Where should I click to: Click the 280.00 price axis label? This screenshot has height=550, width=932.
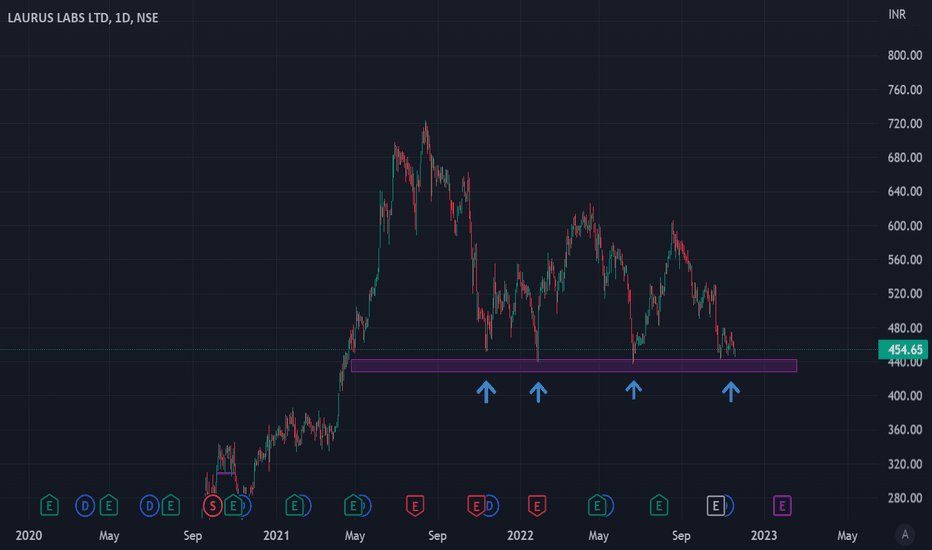point(905,498)
